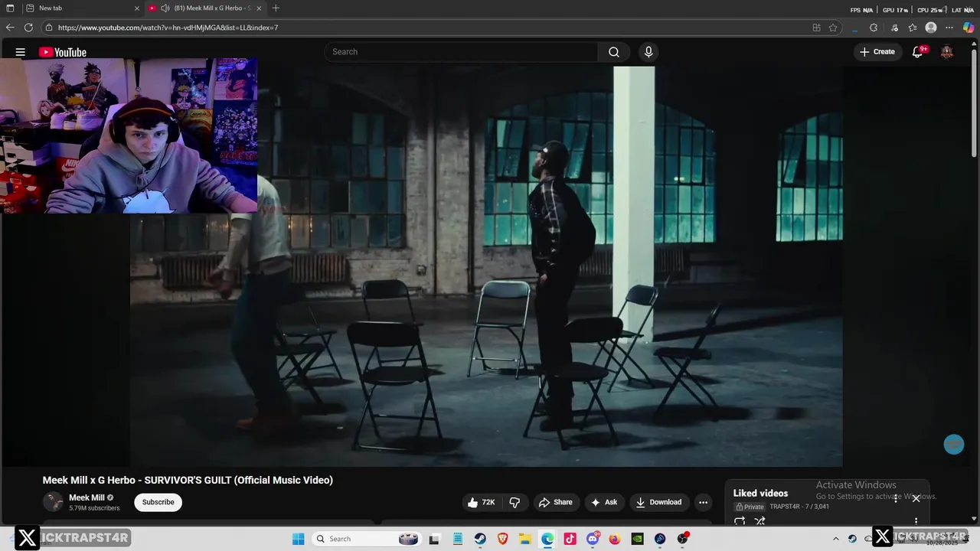The height and width of the screenshot is (551, 980).
Task: Like the video with 72K thumbs up
Action: point(482,502)
